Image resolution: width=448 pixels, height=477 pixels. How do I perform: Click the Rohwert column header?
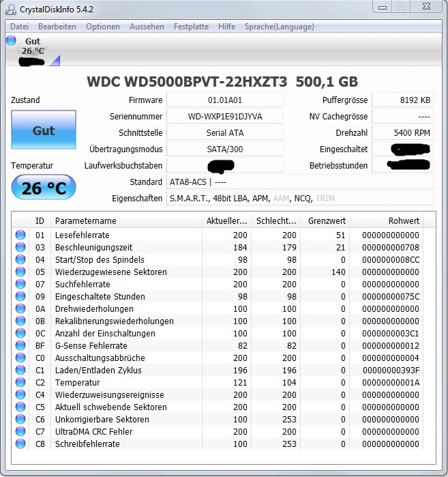(387, 220)
